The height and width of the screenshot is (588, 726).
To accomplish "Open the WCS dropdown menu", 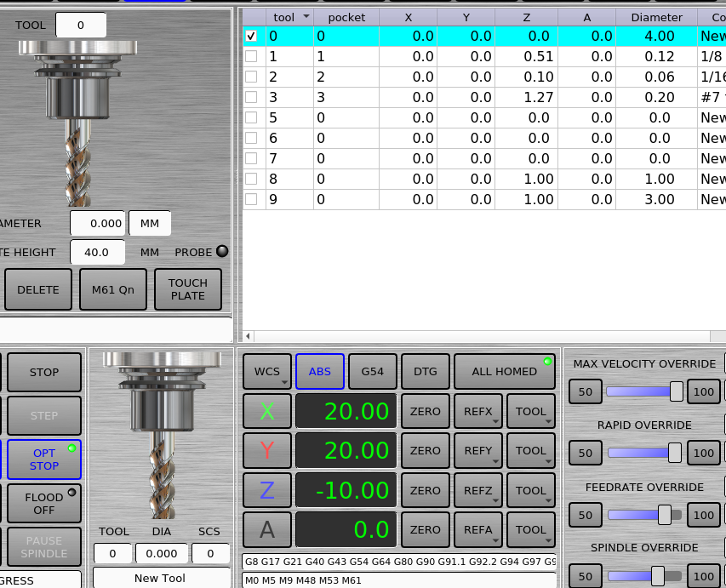I will [x=267, y=371].
